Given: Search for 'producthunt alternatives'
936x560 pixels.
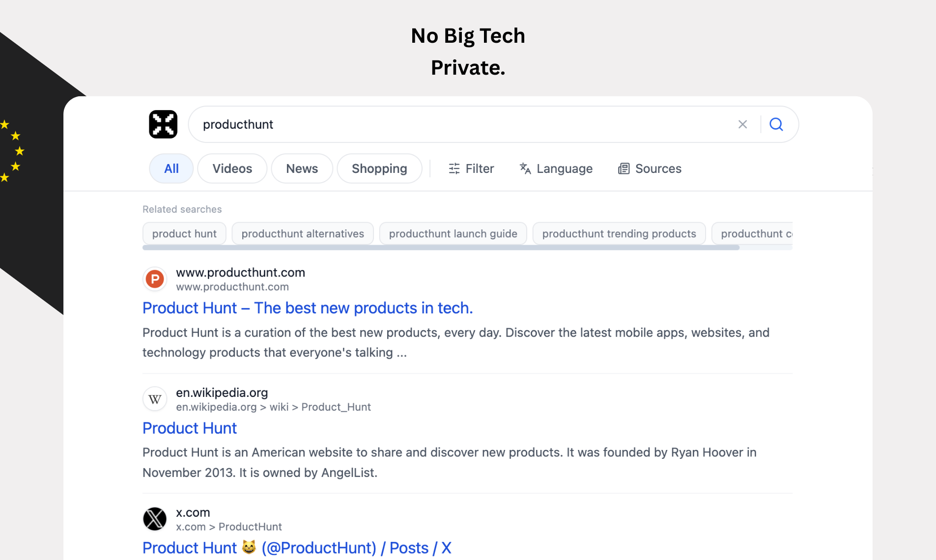Looking at the screenshot, I should point(303,233).
